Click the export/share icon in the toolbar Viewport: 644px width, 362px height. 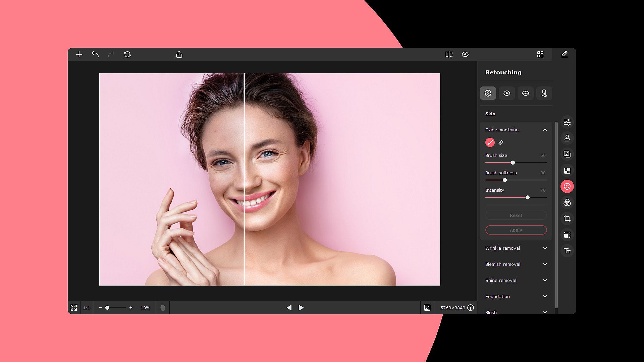pos(179,54)
